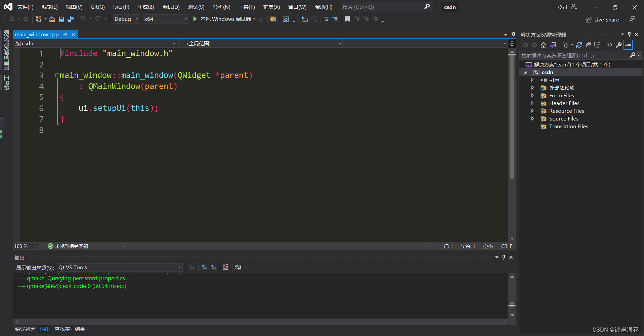Open the editor zoom 100% control

(25, 246)
